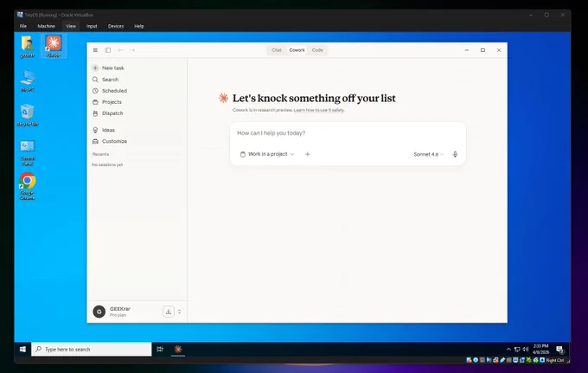Click the Scheduled clock icon
This screenshot has width=588, height=373.
pyautogui.click(x=95, y=91)
